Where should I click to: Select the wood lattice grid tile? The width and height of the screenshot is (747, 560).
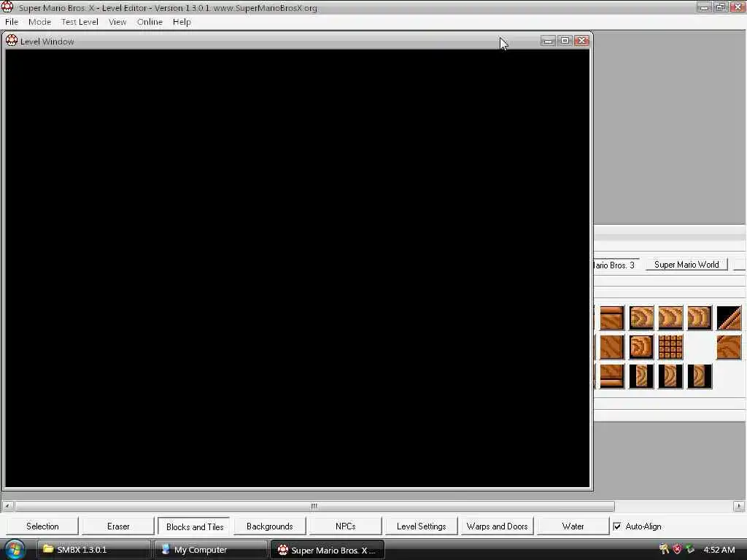click(670, 347)
